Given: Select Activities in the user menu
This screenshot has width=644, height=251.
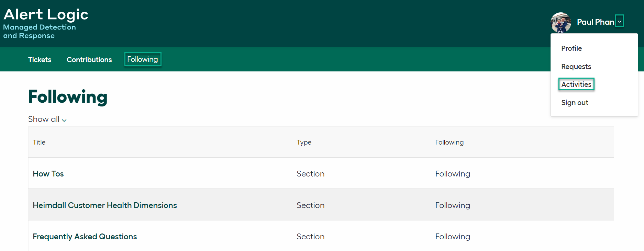Looking at the screenshot, I should pyautogui.click(x=576, y=84).
